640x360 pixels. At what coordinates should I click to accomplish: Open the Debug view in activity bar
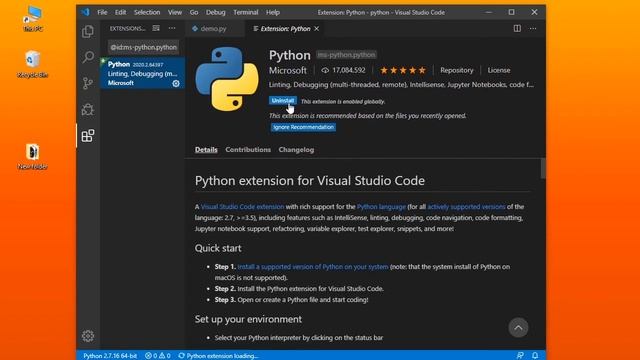[88, 109]
